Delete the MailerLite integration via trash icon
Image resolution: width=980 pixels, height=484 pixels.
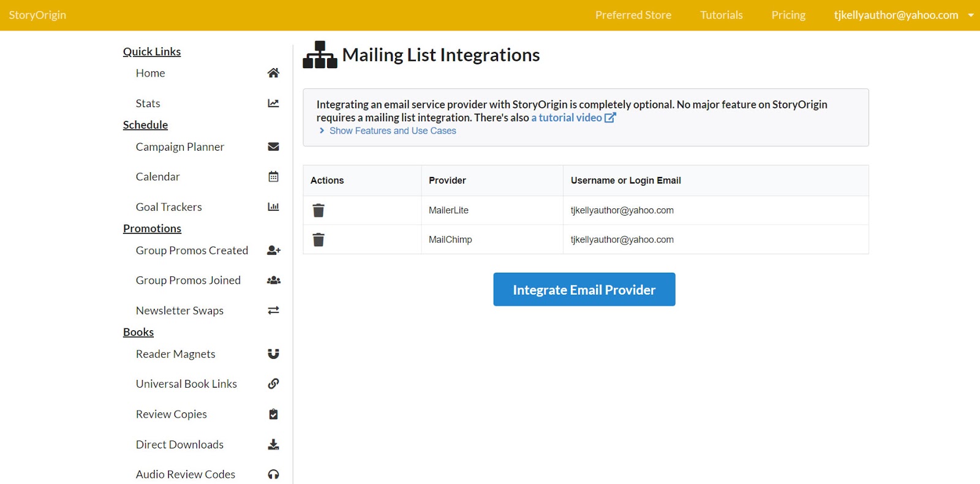[x=318, y=211]
